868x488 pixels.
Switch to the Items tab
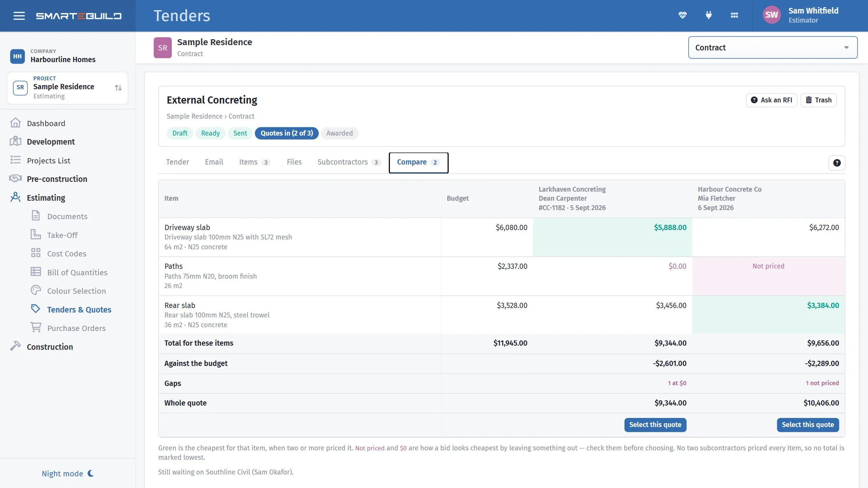[254, 162]
